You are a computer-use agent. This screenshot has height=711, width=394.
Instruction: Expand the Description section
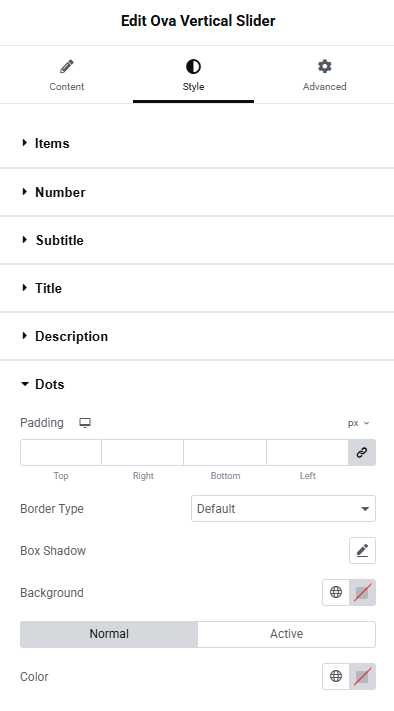197,336
